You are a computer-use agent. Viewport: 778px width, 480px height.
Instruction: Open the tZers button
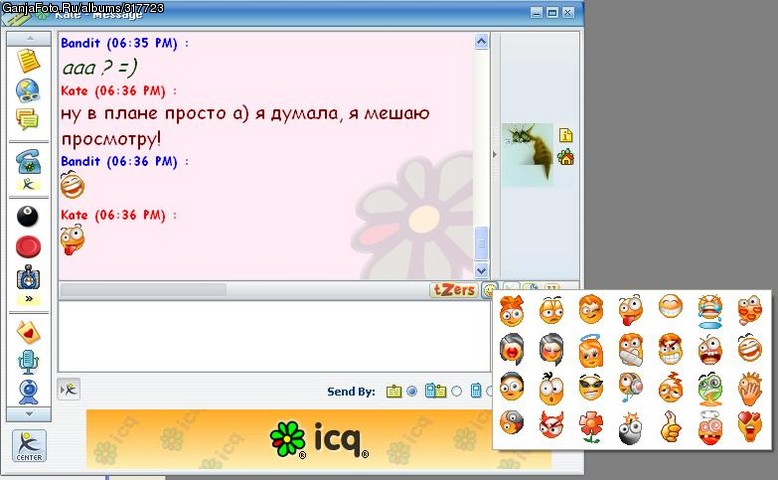point(454,290)
